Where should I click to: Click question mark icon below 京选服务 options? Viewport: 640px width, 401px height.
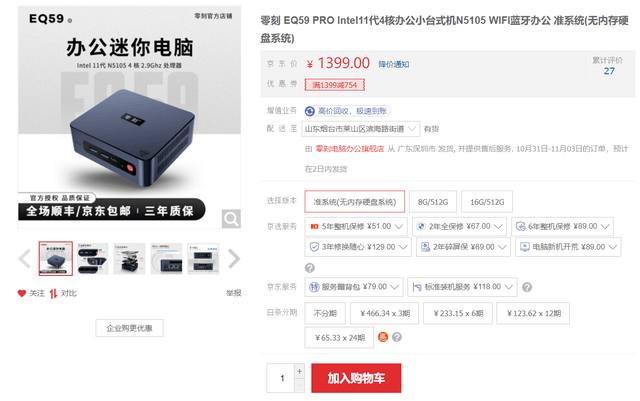click(x=310, y=268)
